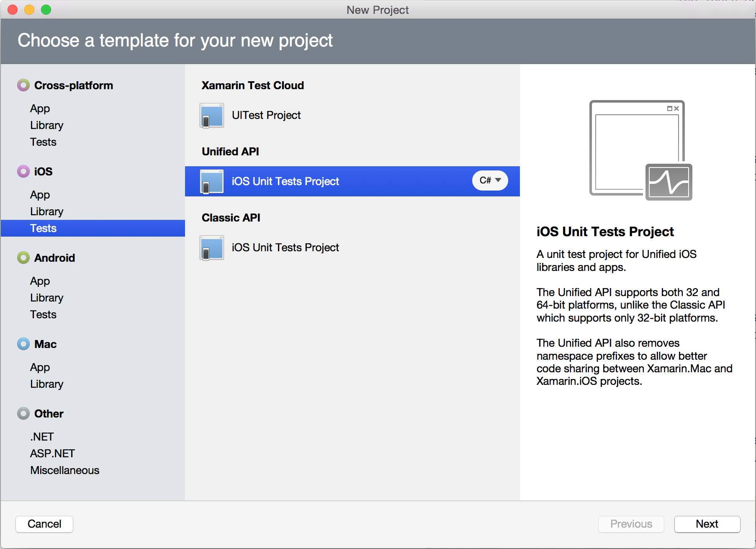
Task: Click the Android category green icon
Action: tap(23, 258)
